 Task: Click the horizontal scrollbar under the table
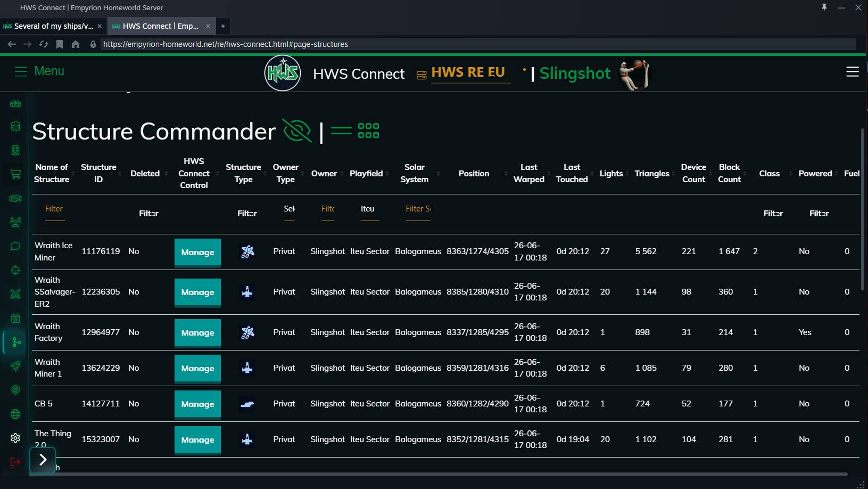[x=438, y=474]
